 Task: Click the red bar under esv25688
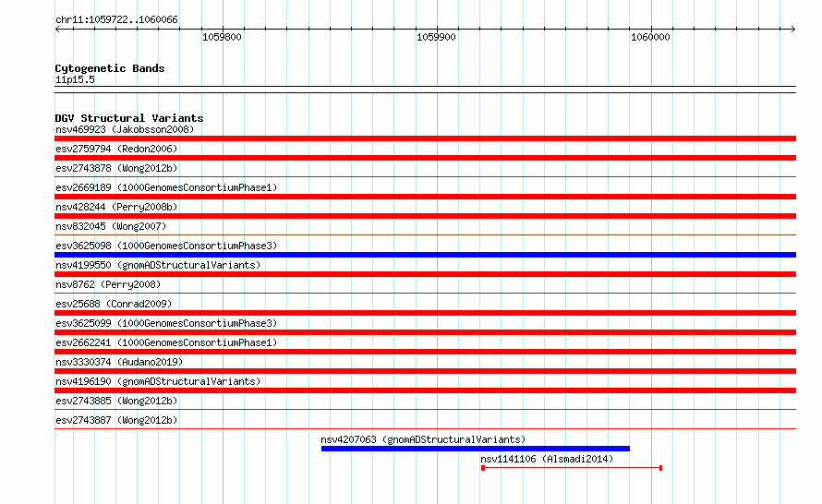pyautogui.click(x=425, y=313)
